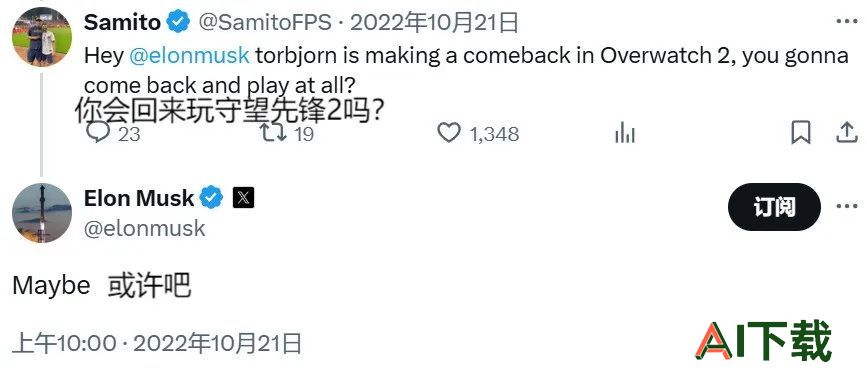Open the more options menu next to 订阅
867x368 pixels.
click(847, 207)
